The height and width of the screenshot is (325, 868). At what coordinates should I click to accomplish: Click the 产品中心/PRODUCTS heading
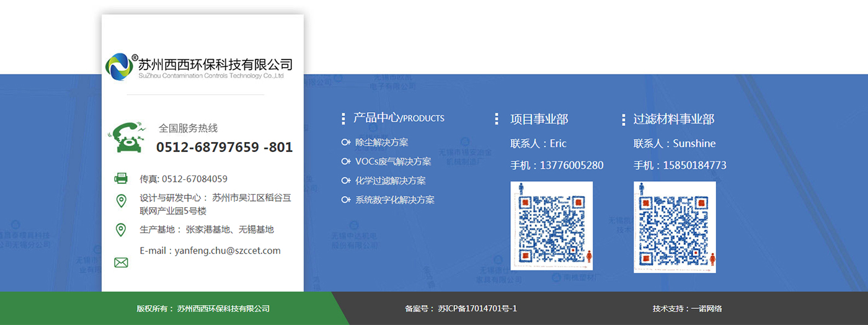tap(399, 118)
